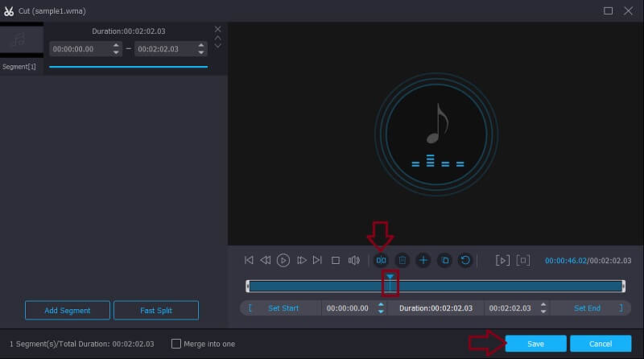Click the current time 00:00:46.02 readout
Image resolution: width=644 pixels, height=359 pixels.
point(566,261)
